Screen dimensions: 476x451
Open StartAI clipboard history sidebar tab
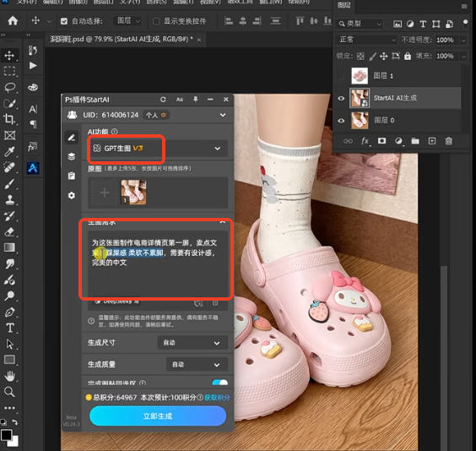pos(72,176)
